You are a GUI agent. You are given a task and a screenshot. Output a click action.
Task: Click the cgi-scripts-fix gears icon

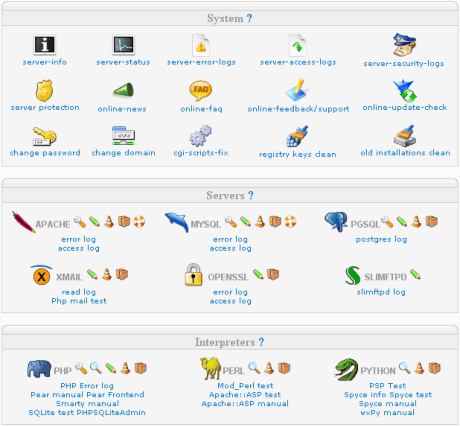[201, 136]
